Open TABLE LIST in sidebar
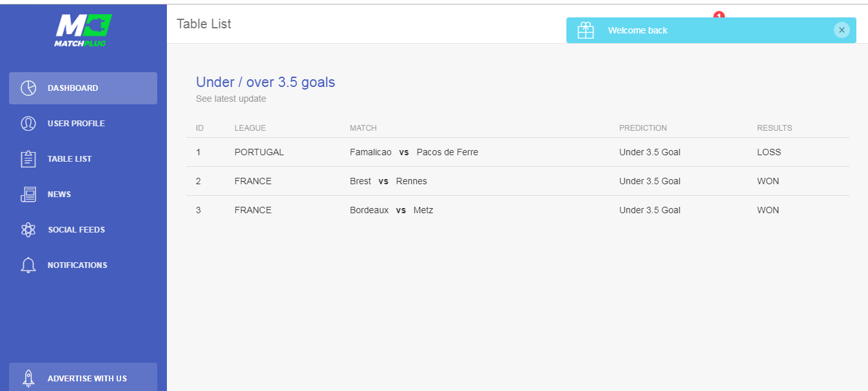This screenshot has height=391, width=868. click(83, 159)
